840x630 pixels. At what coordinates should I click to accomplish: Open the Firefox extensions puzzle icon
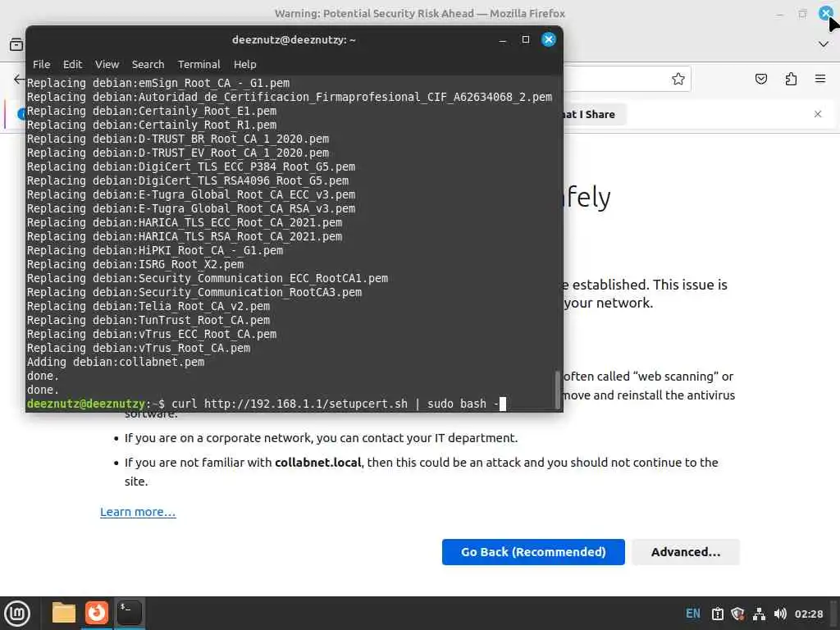[x=791, y=79]
